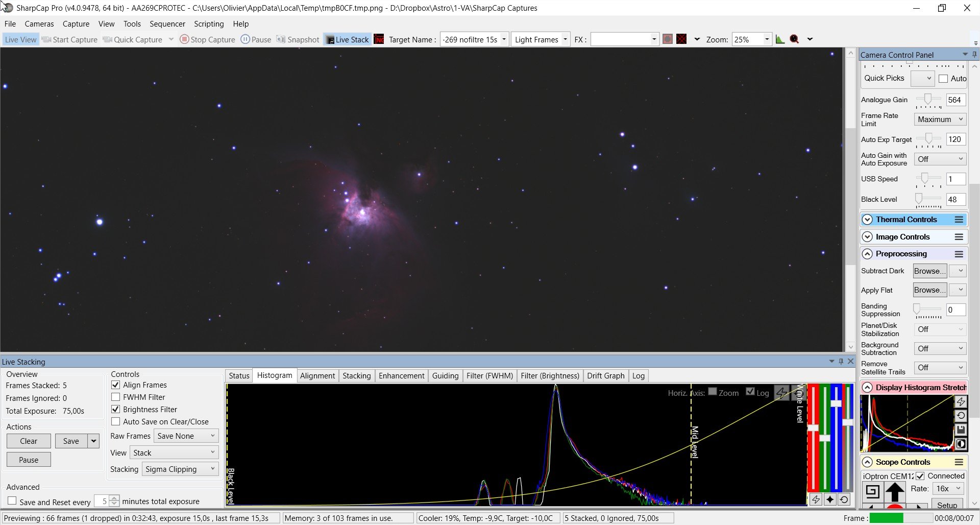
Task: Open the image histogram tool icon
Action: click(780, 39)
